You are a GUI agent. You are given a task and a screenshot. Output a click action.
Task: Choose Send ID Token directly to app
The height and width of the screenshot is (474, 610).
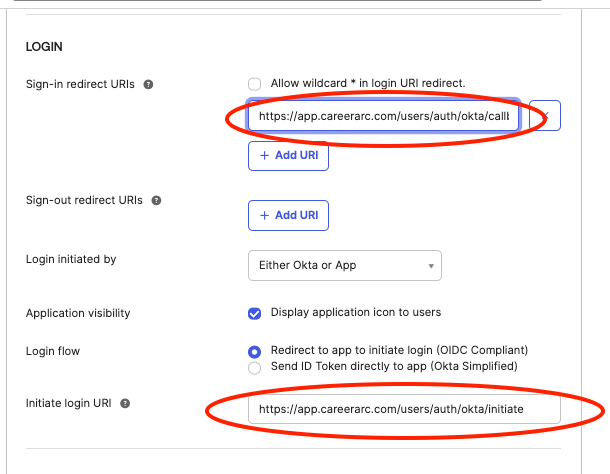click(x=255, y=367)
